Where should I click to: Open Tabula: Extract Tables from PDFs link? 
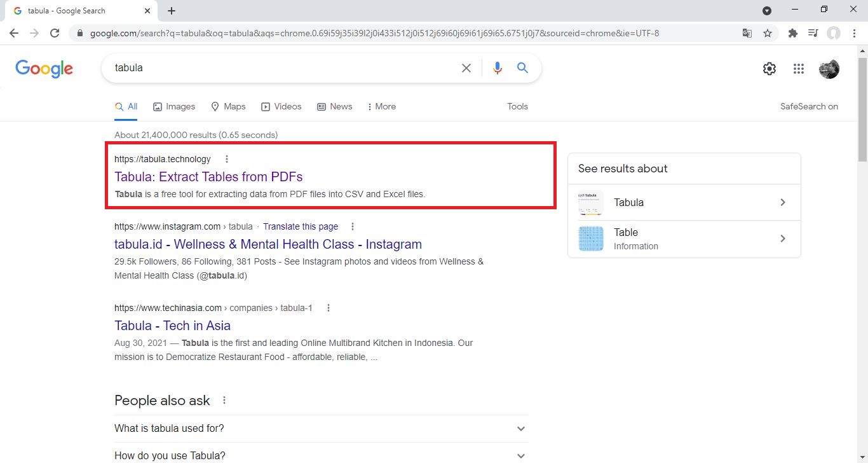click(x=208, y=177)
